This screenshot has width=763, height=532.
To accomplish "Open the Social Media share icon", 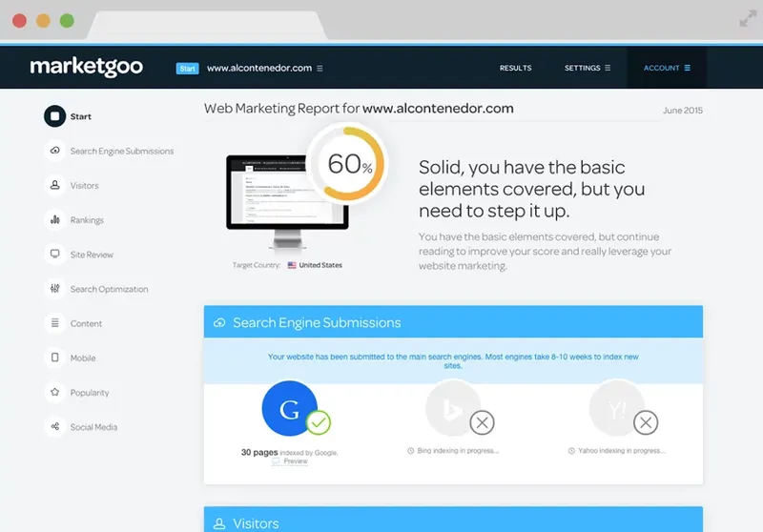I will [55, 427].
